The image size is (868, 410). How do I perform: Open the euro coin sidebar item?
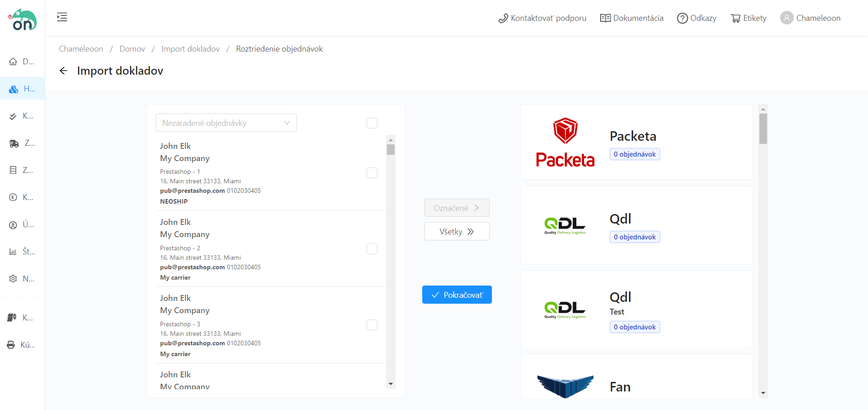(13, 197)
